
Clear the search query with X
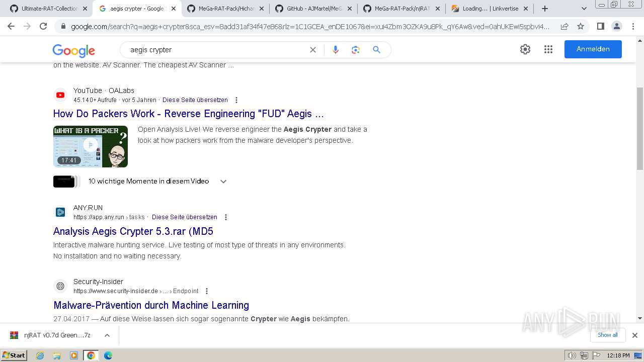313,50
